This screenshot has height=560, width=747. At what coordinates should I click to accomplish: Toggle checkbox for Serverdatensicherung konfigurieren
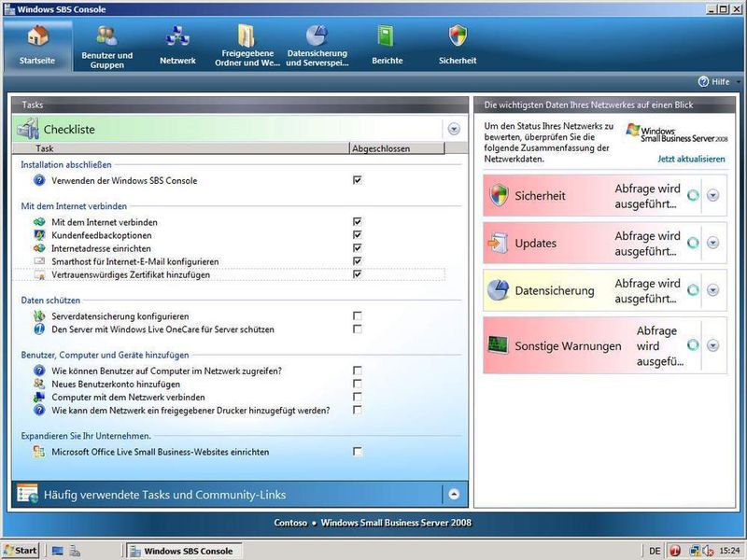357,316
